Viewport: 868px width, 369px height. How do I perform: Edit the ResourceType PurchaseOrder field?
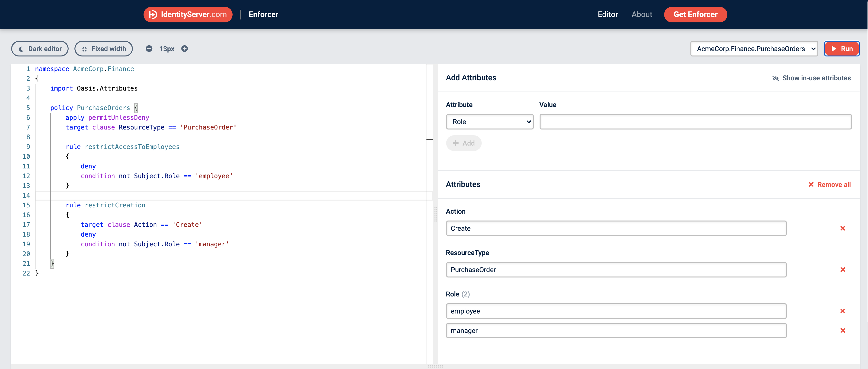tap(616, 270)
